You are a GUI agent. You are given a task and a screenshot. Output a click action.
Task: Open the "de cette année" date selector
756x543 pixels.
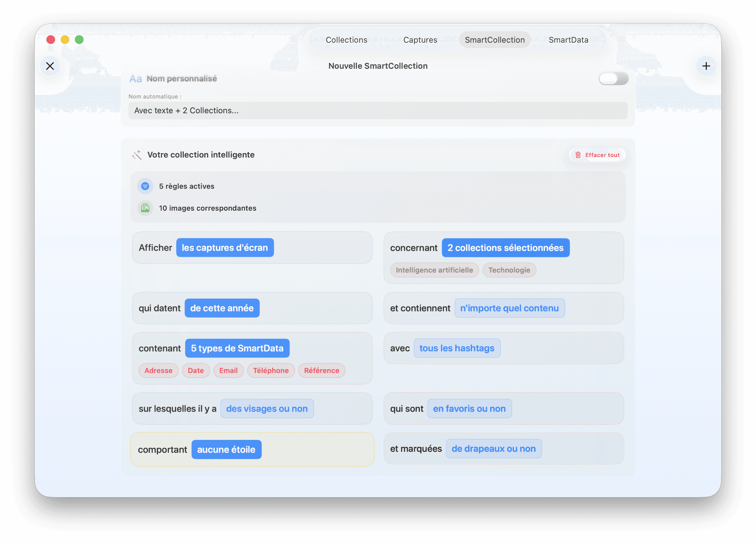point(222,308)
